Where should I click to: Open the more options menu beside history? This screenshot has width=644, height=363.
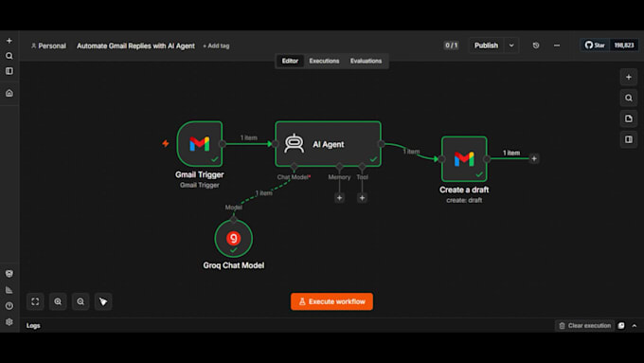pyautogui.click(x=557, y=45)
